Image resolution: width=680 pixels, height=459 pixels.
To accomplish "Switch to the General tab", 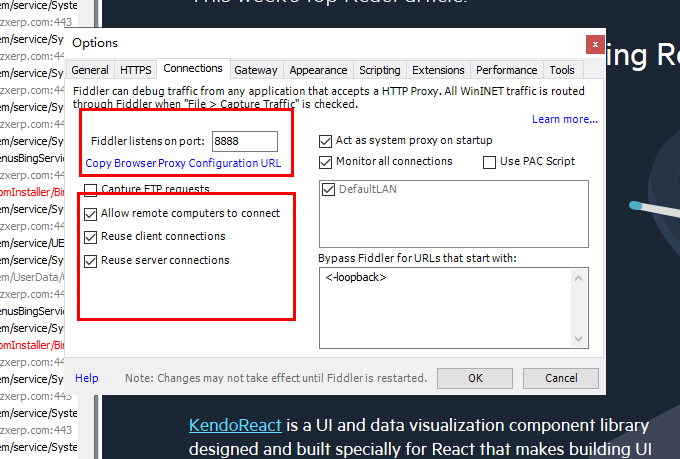I will click(x=90, y=70).
